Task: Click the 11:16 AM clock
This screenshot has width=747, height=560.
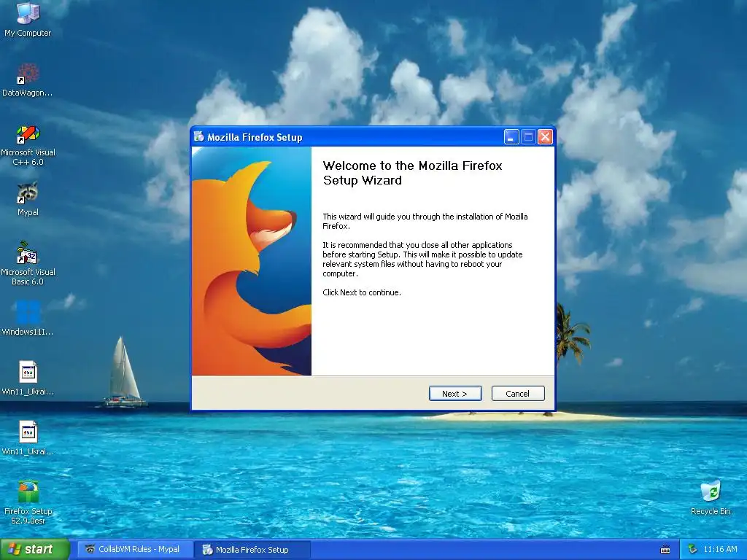Action: pyautogui.click(x=720, y=550)
